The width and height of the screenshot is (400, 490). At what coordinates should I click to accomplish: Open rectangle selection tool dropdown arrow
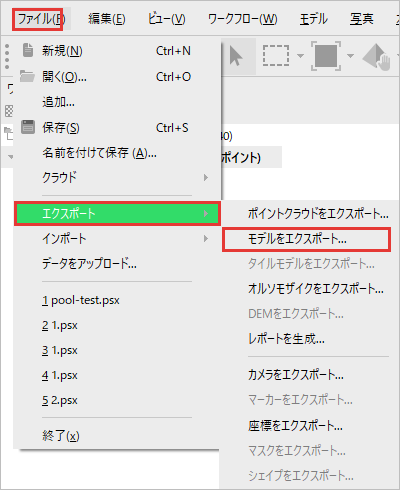pyautogui.click(x=300, y=56)
